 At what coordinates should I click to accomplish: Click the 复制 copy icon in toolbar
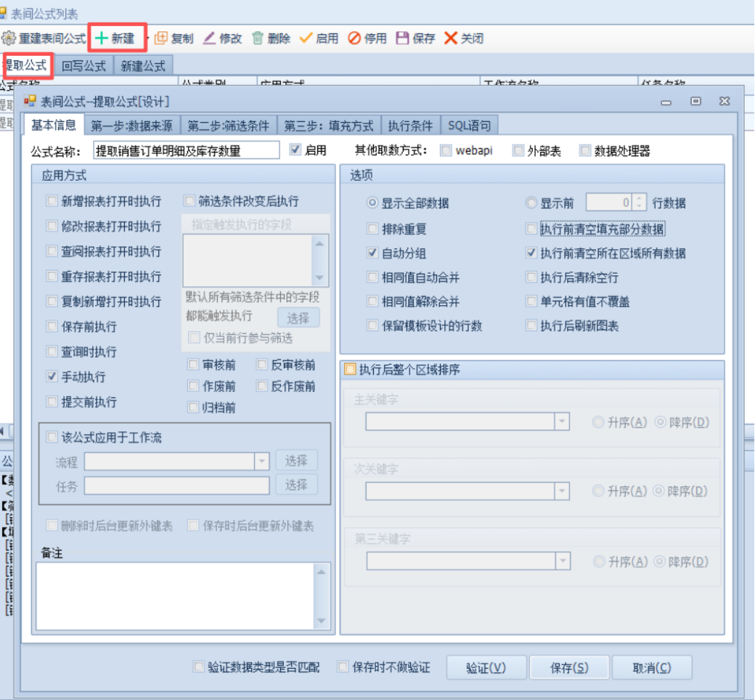161,38
